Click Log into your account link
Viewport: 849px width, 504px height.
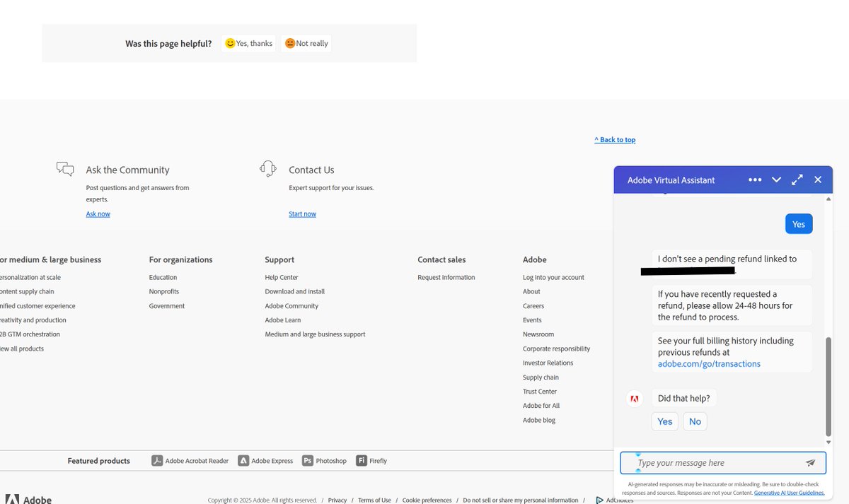click(553, 278)
